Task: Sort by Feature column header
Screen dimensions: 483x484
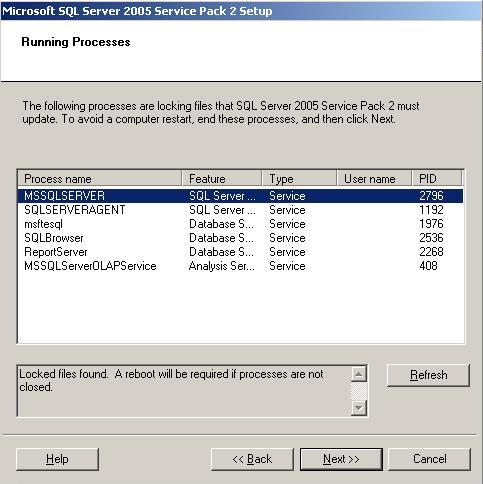Action: [x=222, y=179]
